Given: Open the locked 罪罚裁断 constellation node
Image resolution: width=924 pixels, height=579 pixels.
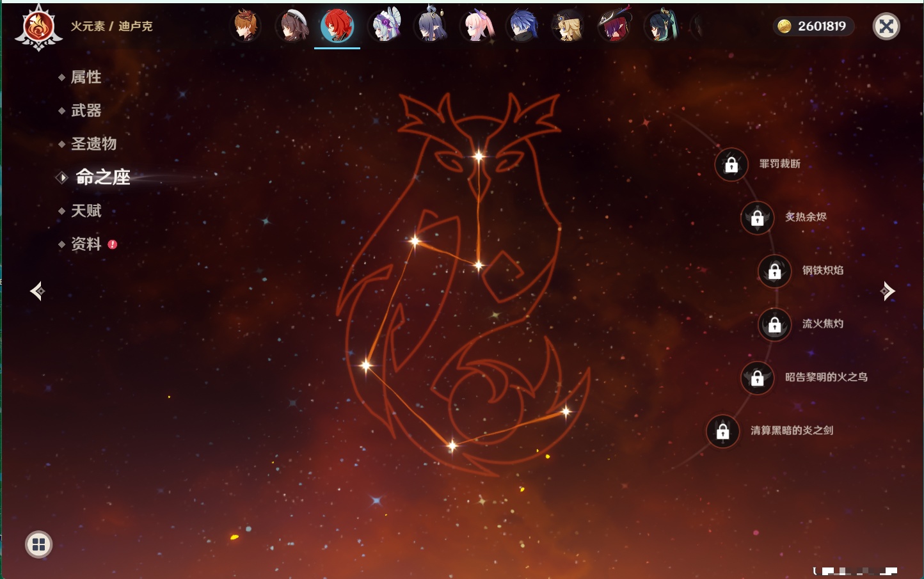Looking at the screenshot, I should pos(731,164).
